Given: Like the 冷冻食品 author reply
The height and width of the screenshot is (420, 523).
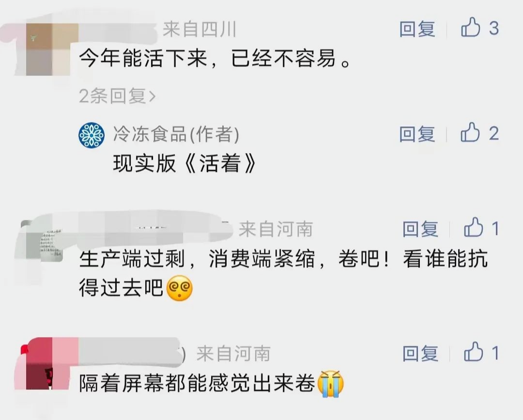Looking at the screenshot, I should (470, 132).
